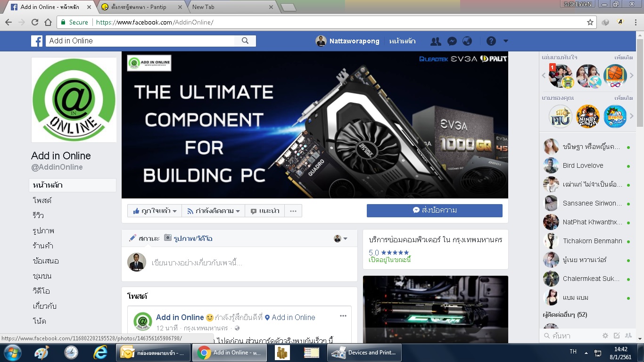Show next instant games arrow
Viewport: 644px width, 362px height.
(x=632, y=76)
